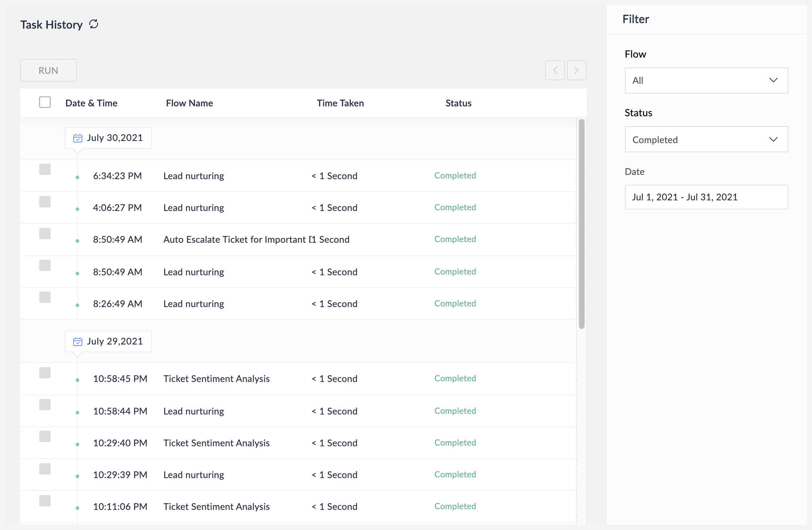Check the select-all checkbox in table header
Screen dimensions: 812x530
point(45,102)
